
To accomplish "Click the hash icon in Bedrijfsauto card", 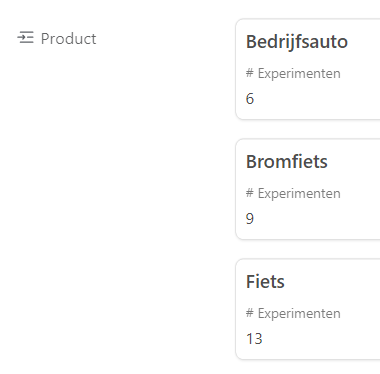I will pyautogui.click(x=250, y=72).
